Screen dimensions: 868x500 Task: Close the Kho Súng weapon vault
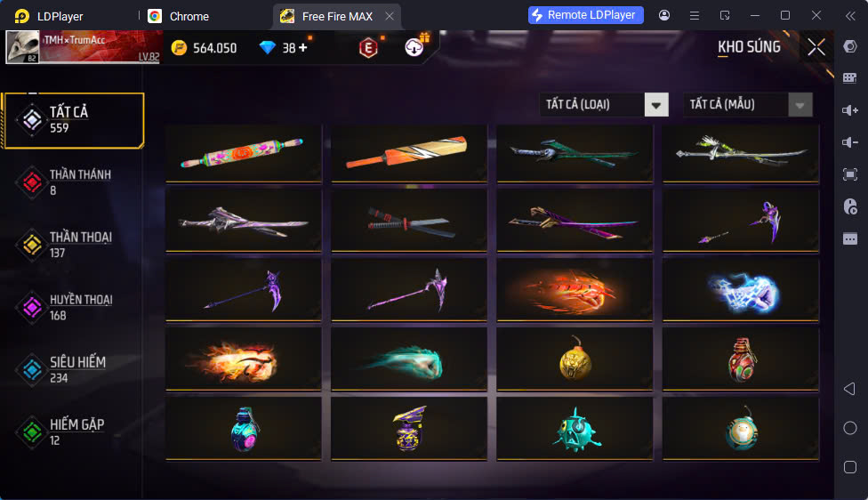pos(816,47)
